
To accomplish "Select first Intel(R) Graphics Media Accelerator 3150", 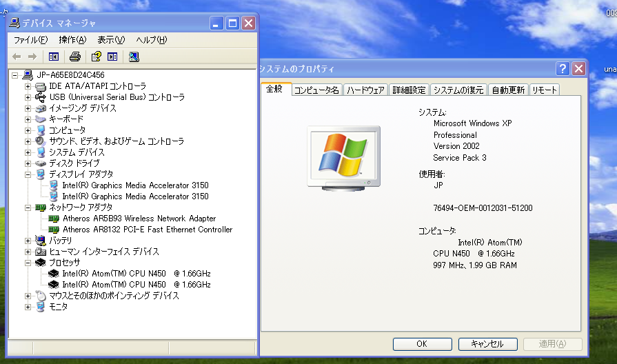I will coord(135,185).
